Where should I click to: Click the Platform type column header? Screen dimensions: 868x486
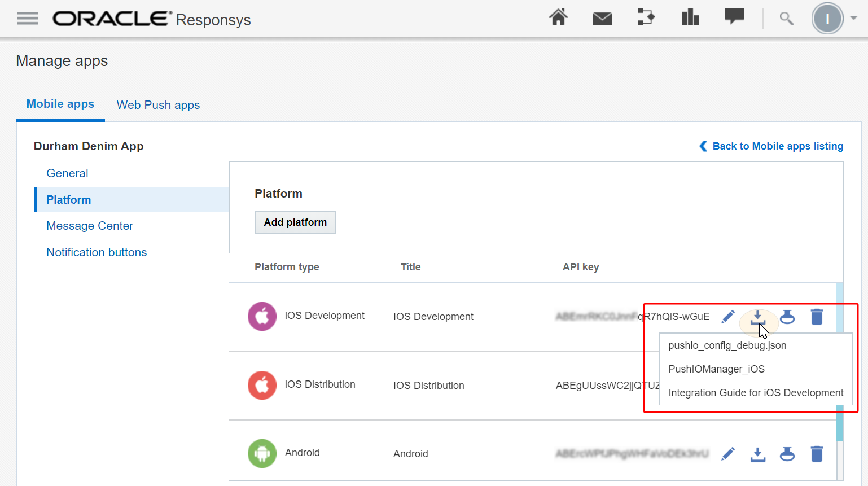287,267
